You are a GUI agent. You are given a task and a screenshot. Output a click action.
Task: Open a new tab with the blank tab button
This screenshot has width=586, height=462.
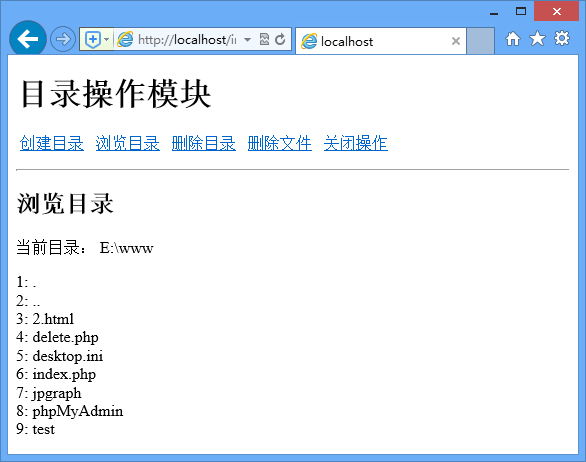tap(481, 41)
